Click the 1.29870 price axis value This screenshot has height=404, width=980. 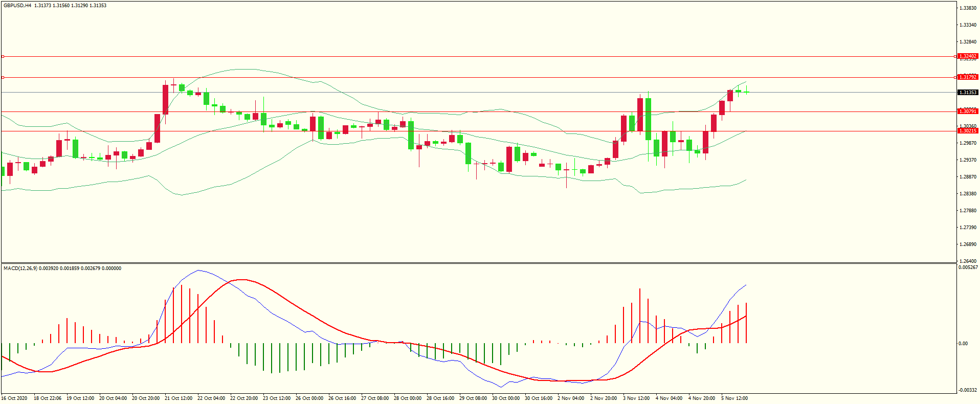click(968, 143)
